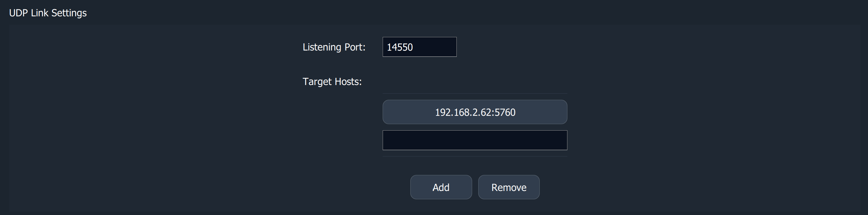
Task: Click the port number 14550 text box
Action: pos(419,47)
